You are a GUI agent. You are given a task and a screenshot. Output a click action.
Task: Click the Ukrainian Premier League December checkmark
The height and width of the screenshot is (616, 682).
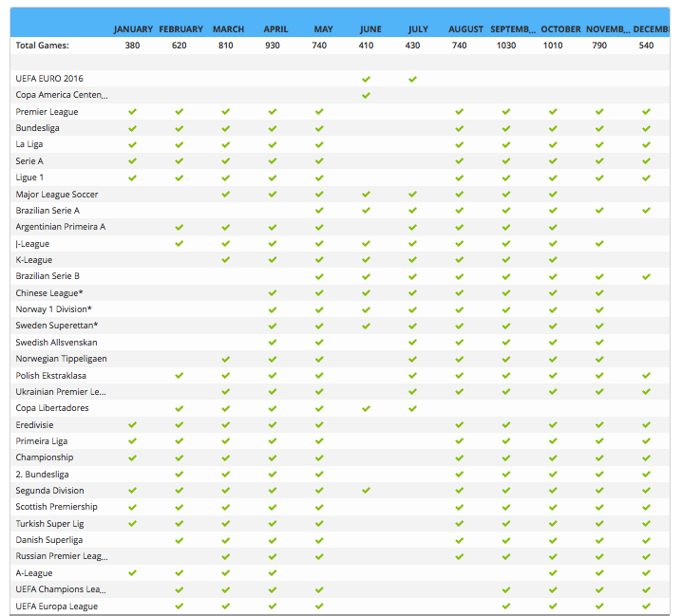[646, 392]
